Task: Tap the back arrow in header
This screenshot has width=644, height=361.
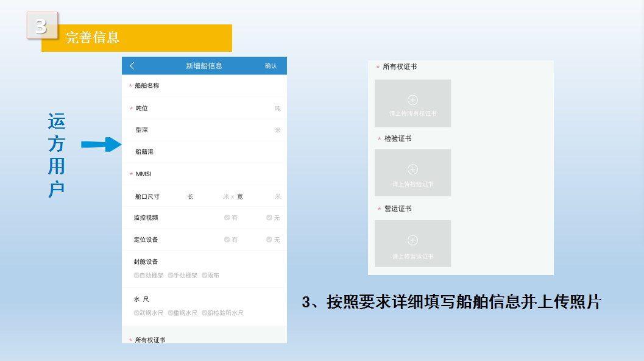Action: tap(132, 66)
